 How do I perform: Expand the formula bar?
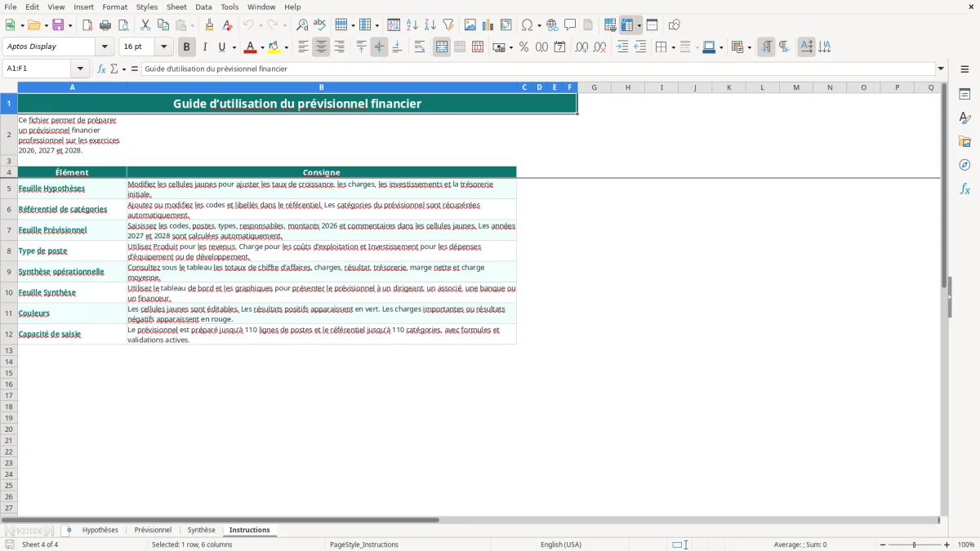click(x=941, y=69)
